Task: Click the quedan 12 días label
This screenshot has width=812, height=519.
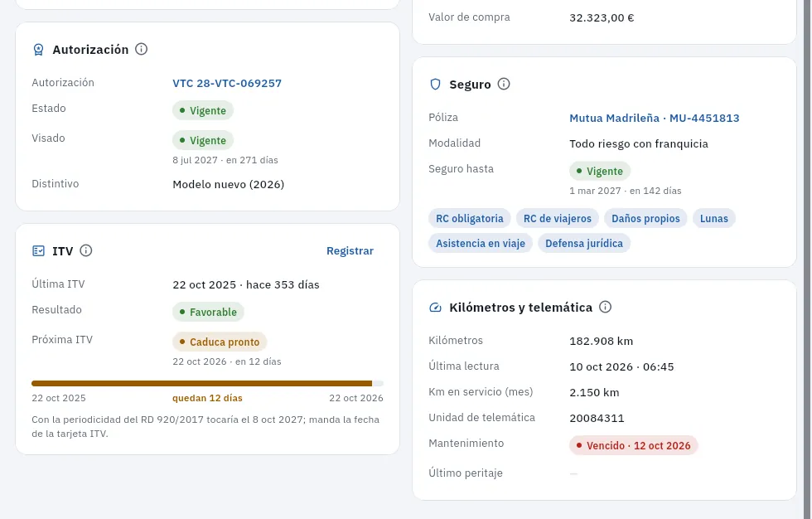Action: coord(207,398)
